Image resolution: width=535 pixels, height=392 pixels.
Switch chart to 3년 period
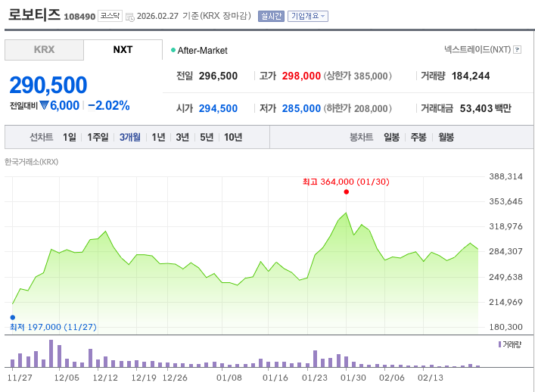tap(182, 137)
